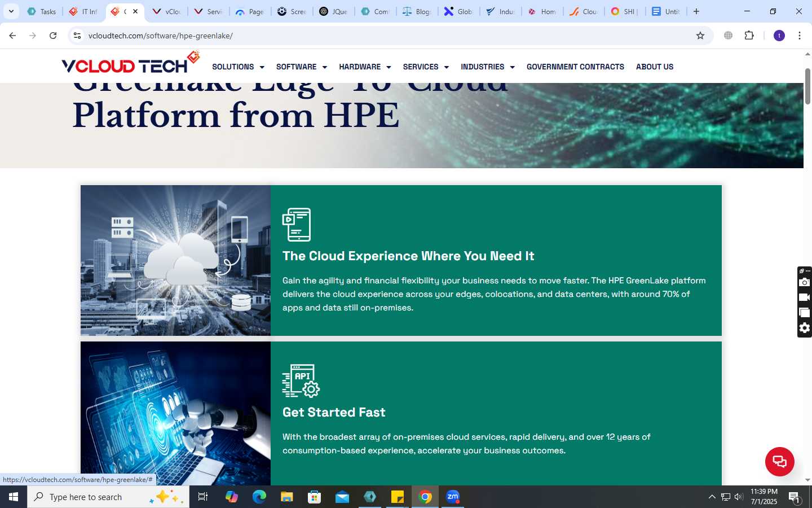812x508 pixels.
Task: Click the screenshot camera icon in side widget
Action: tap(805, 282)
